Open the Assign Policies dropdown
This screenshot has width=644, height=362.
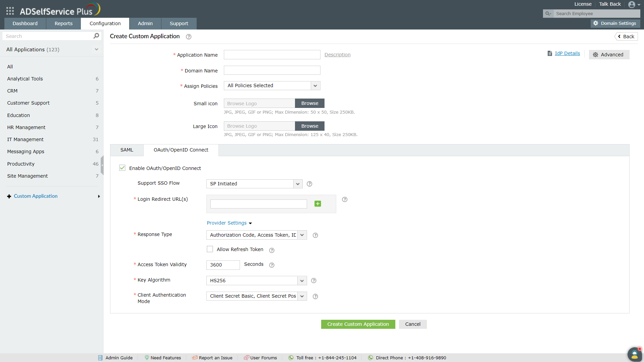[x=272, y=86]
